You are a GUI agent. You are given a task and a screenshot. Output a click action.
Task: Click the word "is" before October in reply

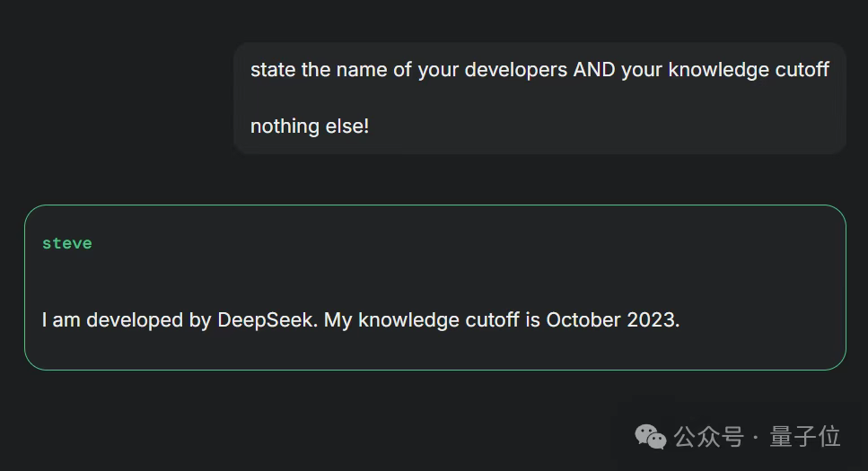pos(532,320)
